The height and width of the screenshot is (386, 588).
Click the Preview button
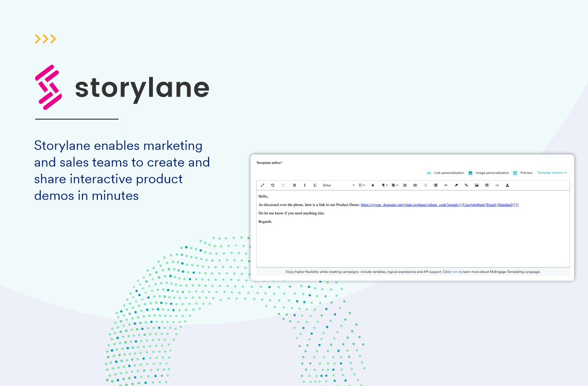(522, 173)
